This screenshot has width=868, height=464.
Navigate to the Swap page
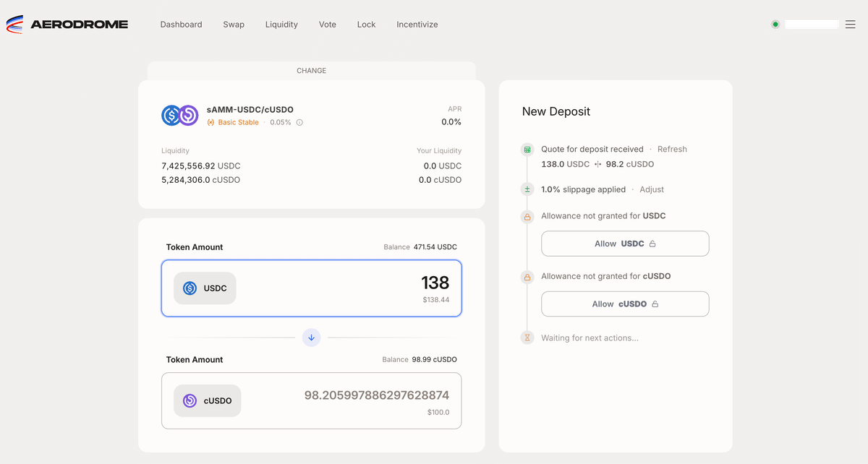point(234,24)
